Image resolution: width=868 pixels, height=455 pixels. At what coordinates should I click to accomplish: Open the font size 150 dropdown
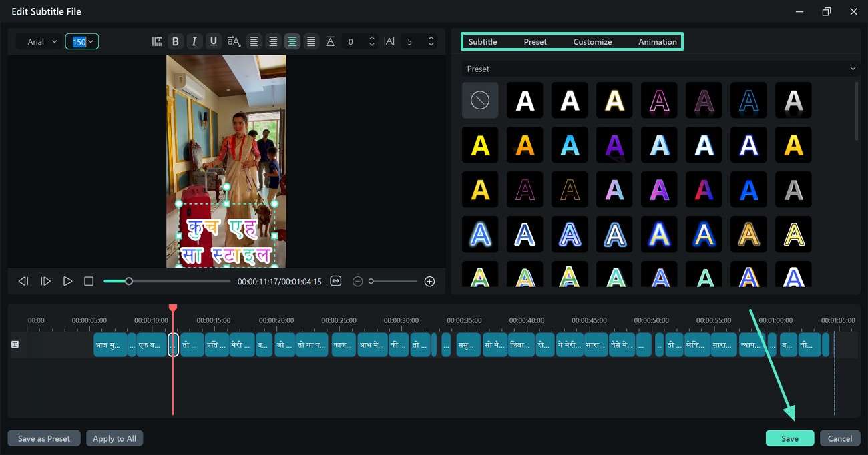coord(82,41)
